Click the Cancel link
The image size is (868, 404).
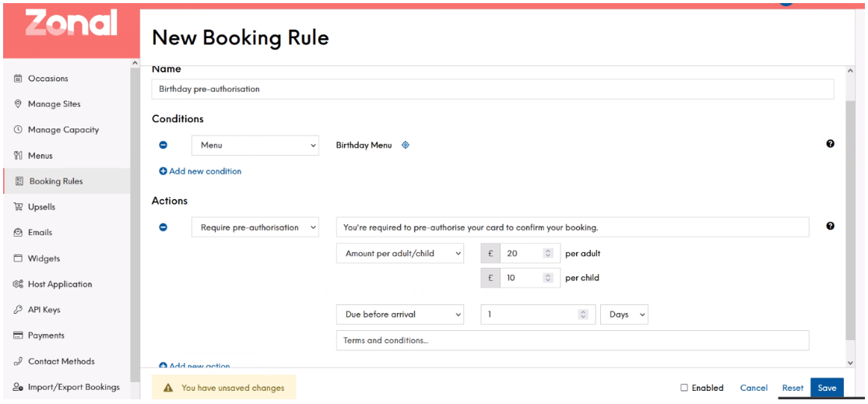click(x=754, y=388)
